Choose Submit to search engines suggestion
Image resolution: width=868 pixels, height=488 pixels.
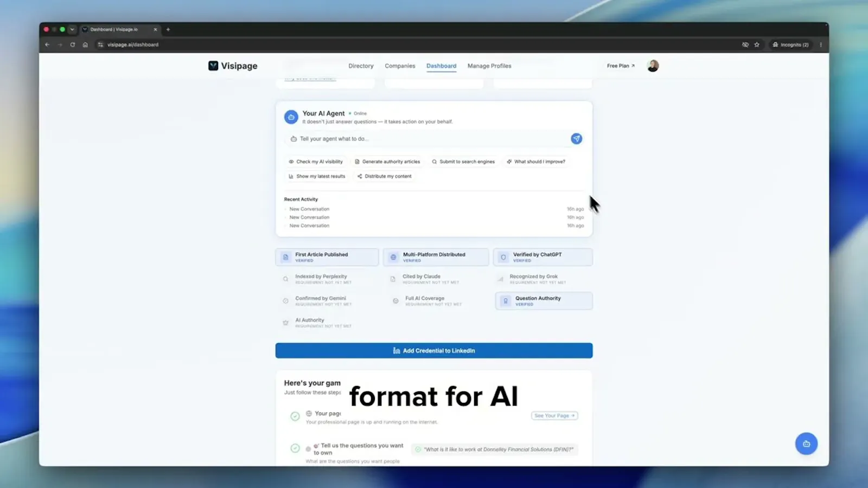(x=463, y=162)
